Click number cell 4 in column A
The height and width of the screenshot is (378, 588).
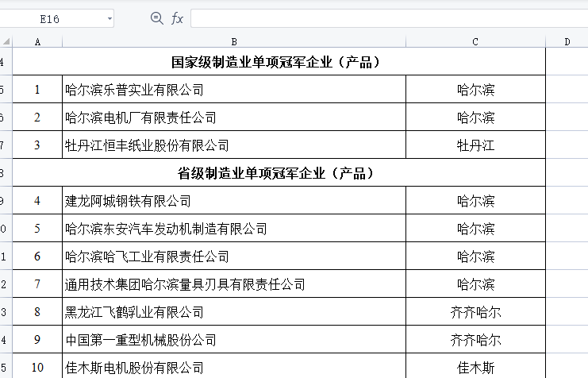pyautogui.click(x=37, y=200)
